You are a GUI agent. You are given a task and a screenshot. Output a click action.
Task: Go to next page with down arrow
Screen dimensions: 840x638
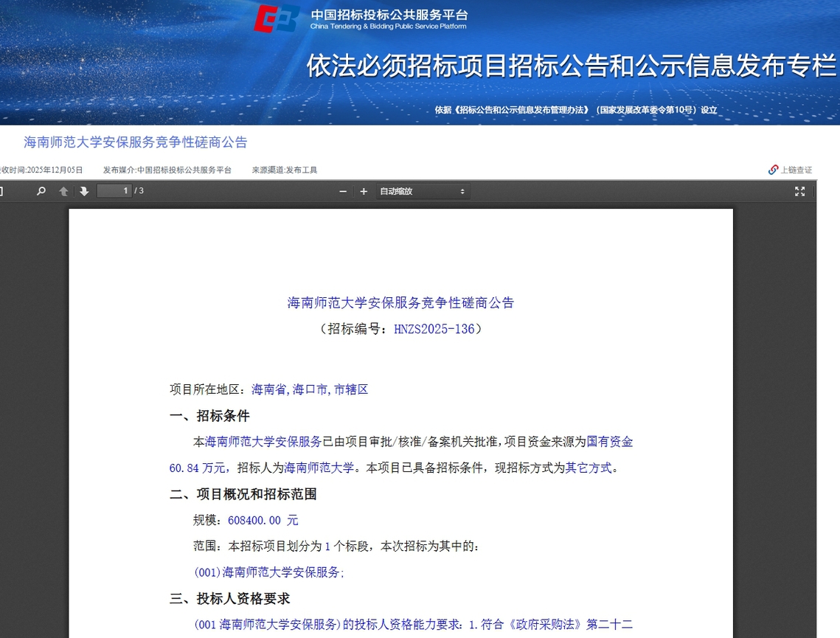(84, 191)
